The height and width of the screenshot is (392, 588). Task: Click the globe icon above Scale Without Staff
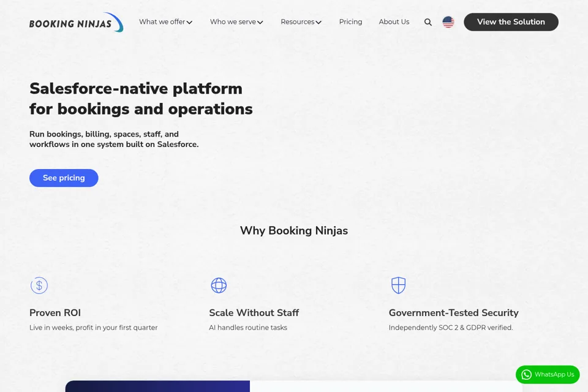tap(219, 285)
